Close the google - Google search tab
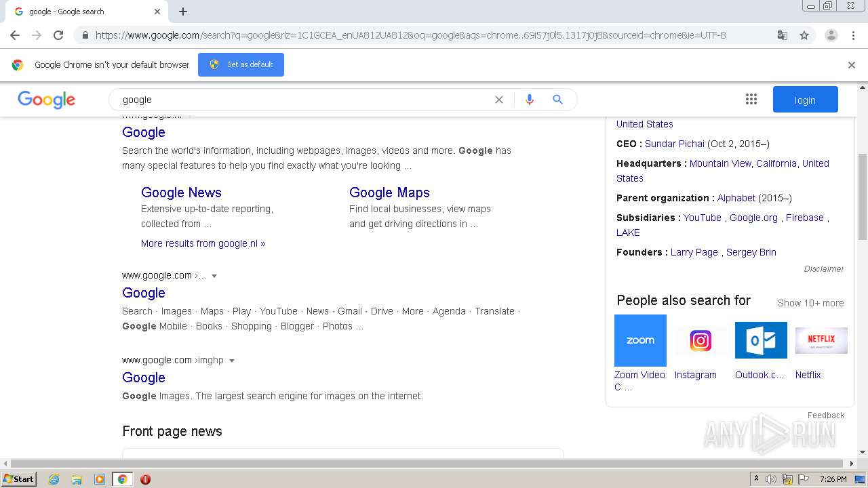This screenshot has height=488, width=868. click(157, 12)
